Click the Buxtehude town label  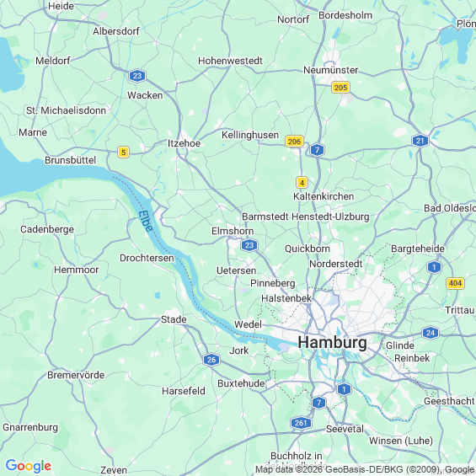click(241, 383)
